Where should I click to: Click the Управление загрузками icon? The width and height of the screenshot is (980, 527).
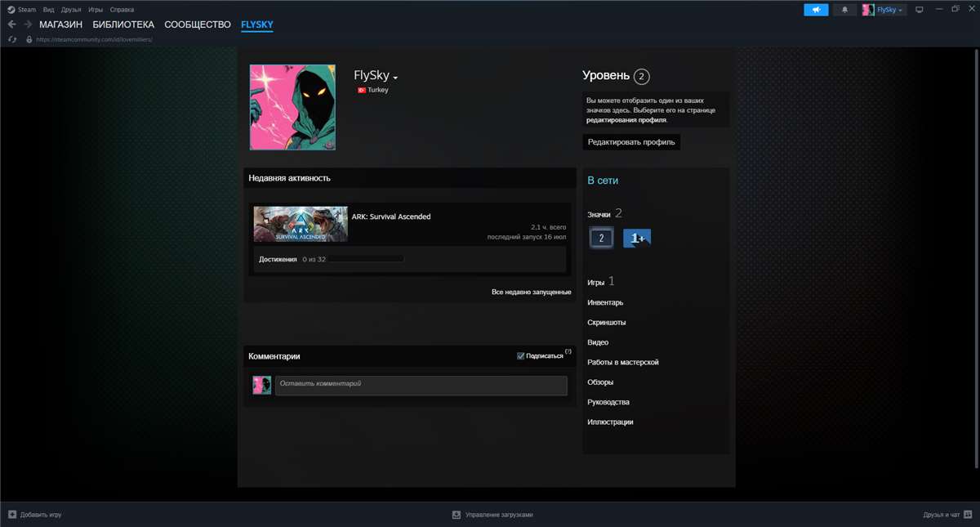tap(457, 514)
